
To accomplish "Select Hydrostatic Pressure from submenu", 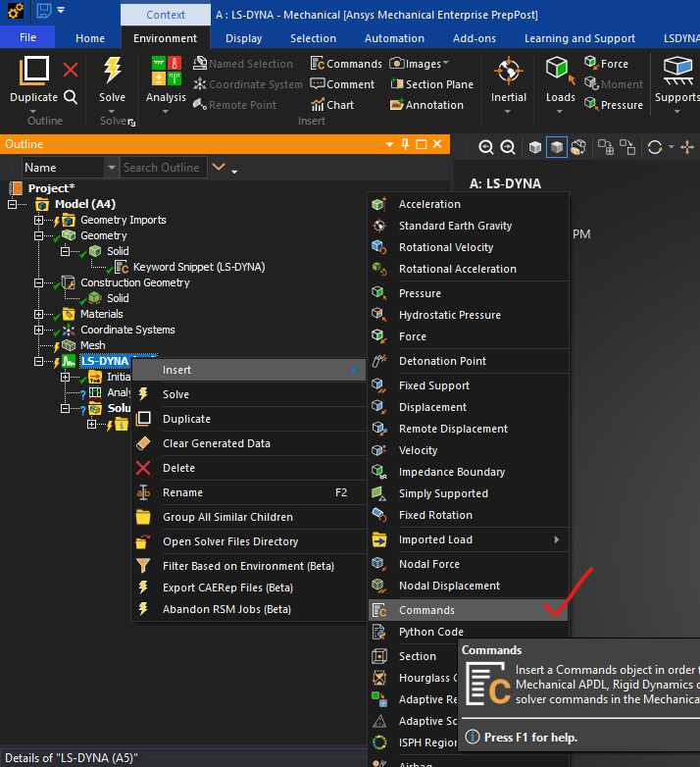I will (468, 315).
